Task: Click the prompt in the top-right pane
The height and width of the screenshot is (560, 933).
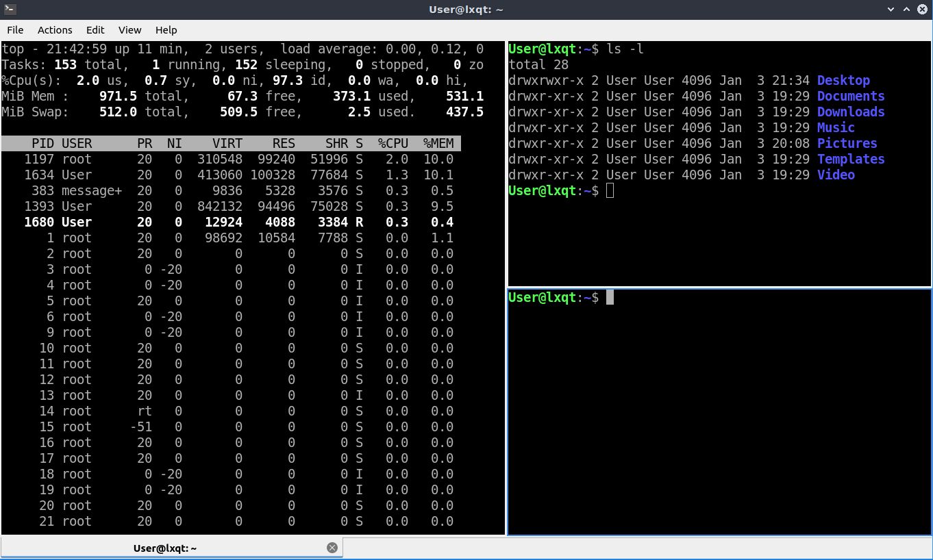Action: [x=608, y=190]
